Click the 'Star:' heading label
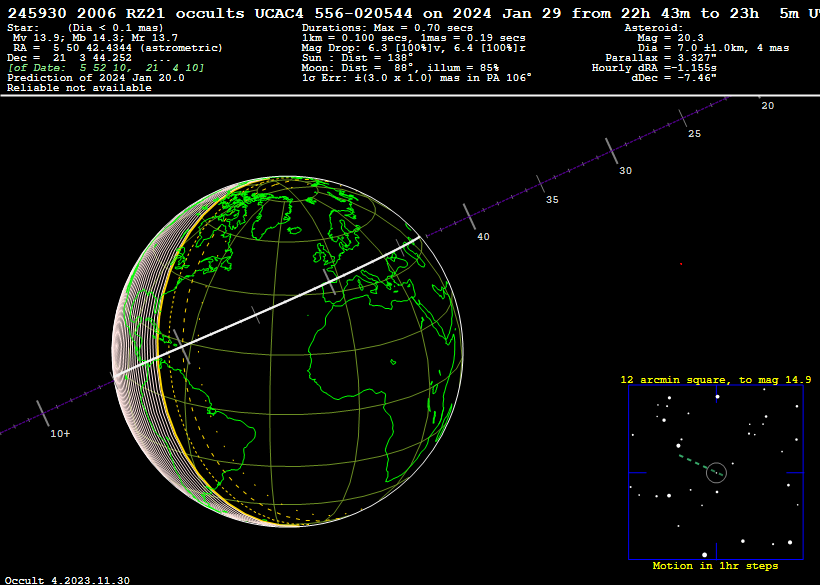Screen dimensions: 820x585 (23, 28)
